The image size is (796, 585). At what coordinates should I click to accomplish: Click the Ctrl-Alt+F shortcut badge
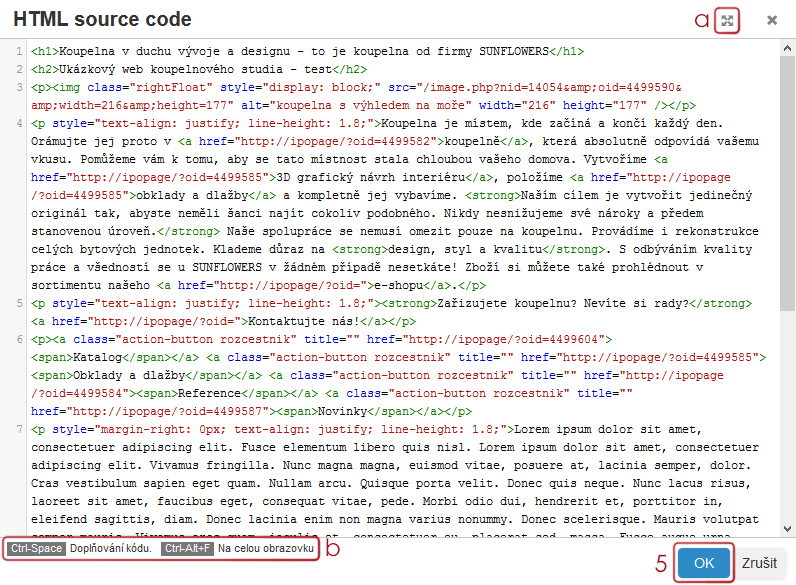tap(187, 549)
